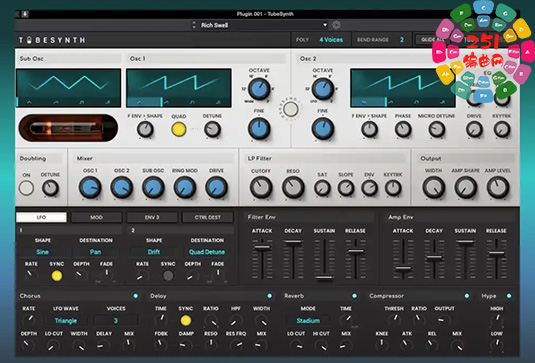Toggle the Hype power dot

click(509, 296)
